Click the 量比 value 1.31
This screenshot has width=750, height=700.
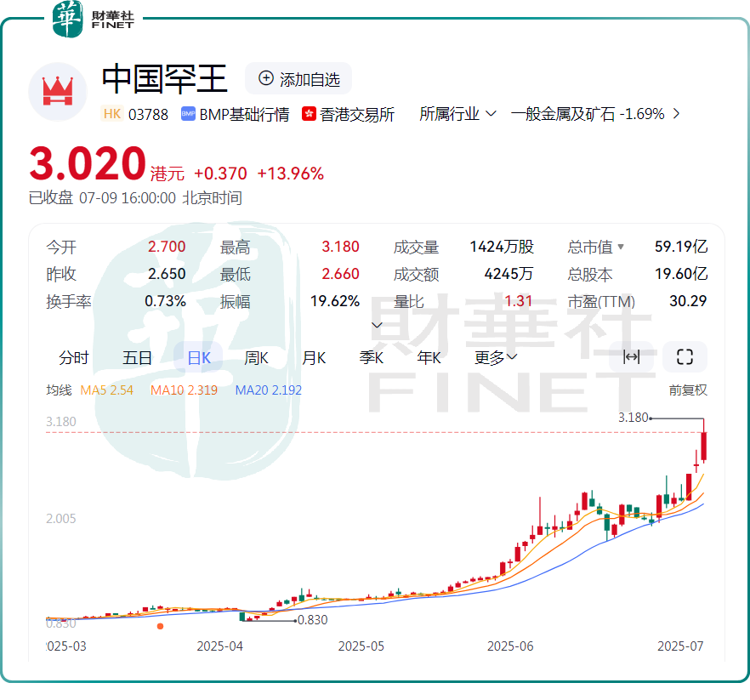pyautogui.click(x=519, y=301)
